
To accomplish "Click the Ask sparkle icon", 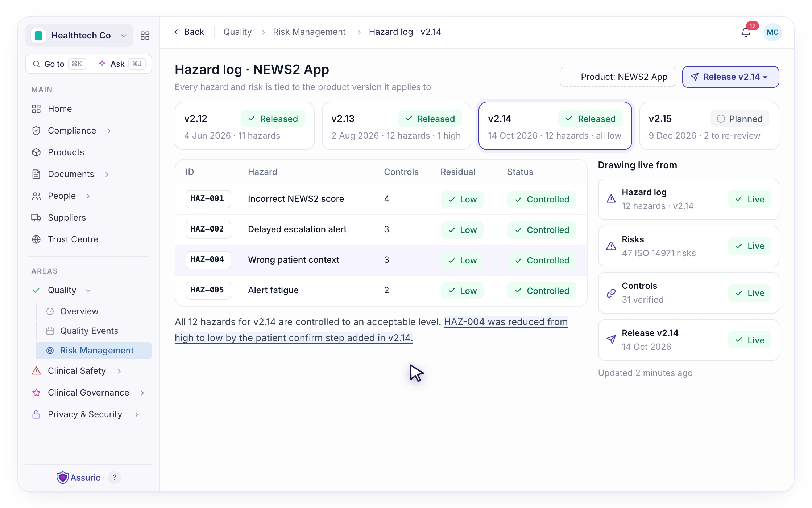I will coord(102,64).
